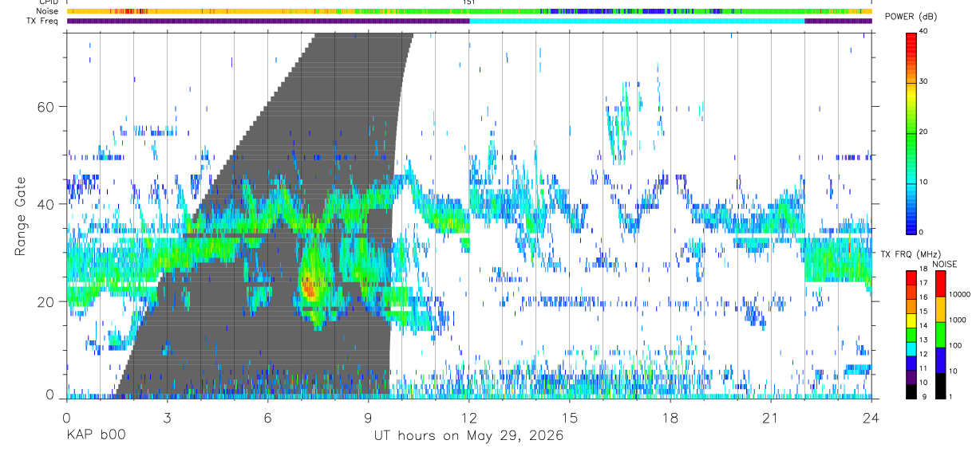
Task: Click the x-axis tick label 15
Action: [x=570, y=418]
